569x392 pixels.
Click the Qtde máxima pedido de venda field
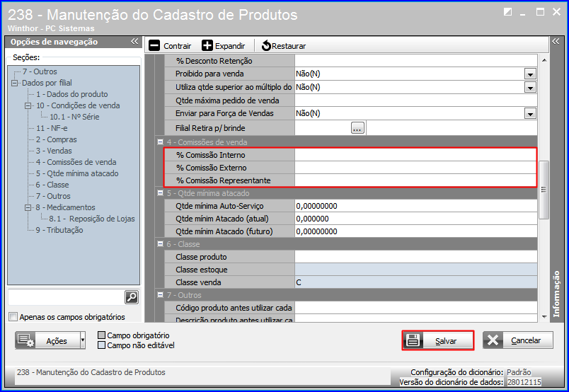[416, 100]
